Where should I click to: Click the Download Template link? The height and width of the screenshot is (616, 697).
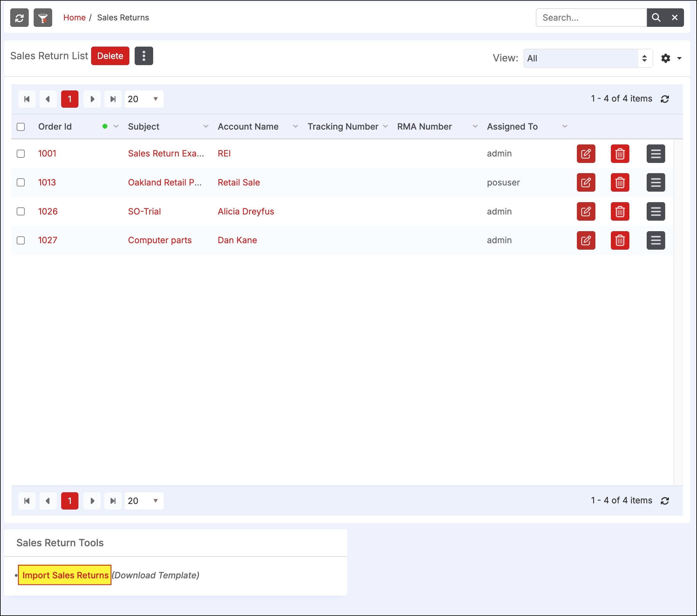(x=156, y=575)
